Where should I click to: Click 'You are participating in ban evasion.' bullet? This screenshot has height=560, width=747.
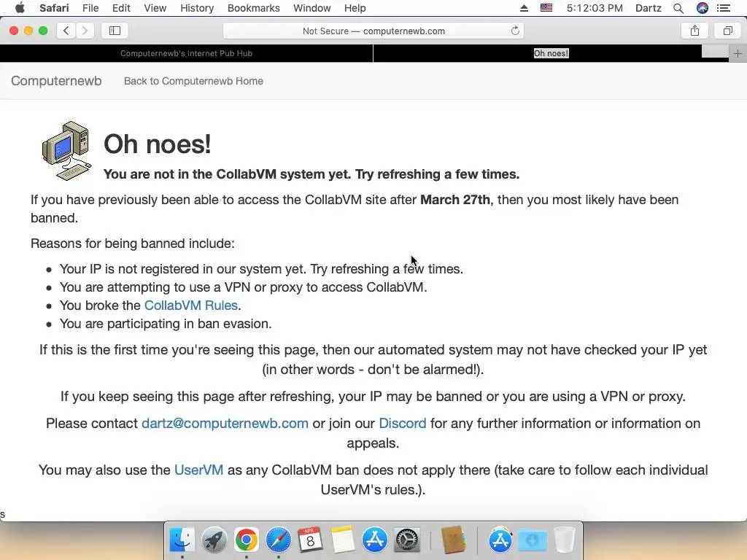coord(166,324)
